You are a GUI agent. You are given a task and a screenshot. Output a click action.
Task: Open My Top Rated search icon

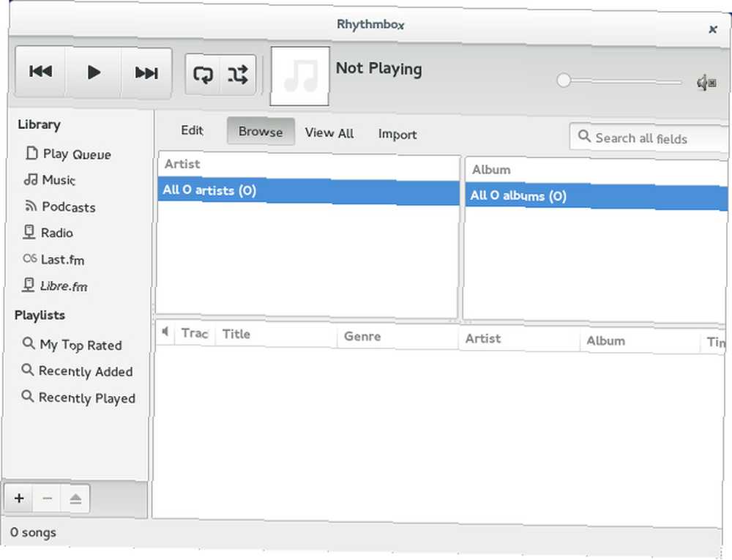pyautogui.click(x=29, y=343)
